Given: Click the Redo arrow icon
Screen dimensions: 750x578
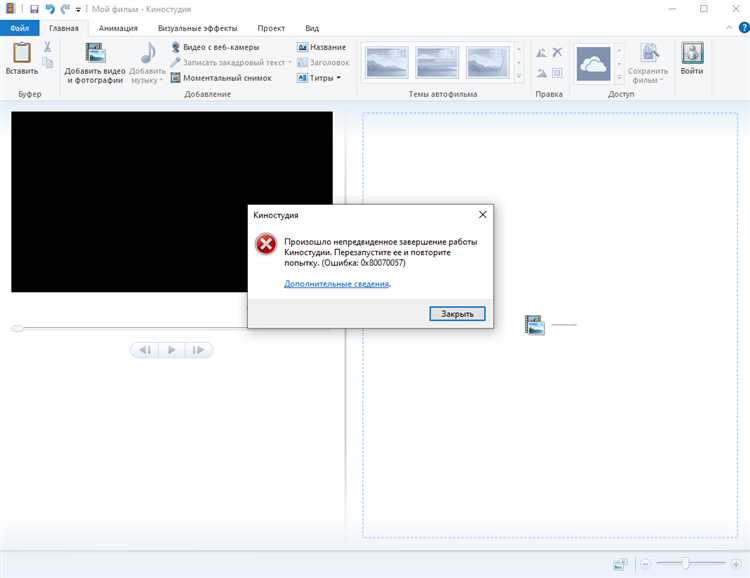Looking at the screenshot, I should pyautogui.click(x=65, y=9).
